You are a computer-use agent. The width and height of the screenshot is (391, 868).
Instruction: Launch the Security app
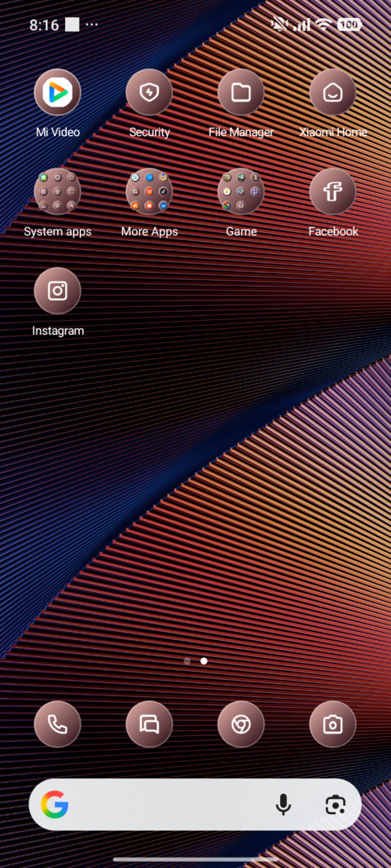pyautogui.click(x=149, y=93)
